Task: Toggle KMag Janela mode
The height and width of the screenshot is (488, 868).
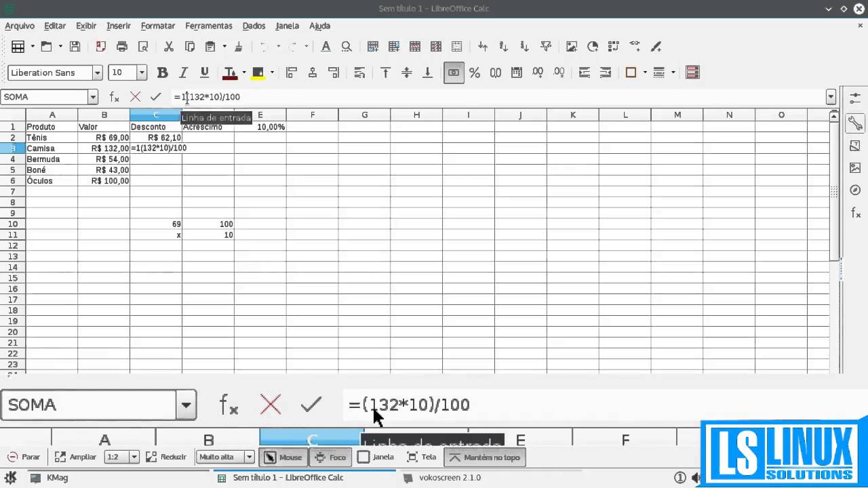Action: 376,457
